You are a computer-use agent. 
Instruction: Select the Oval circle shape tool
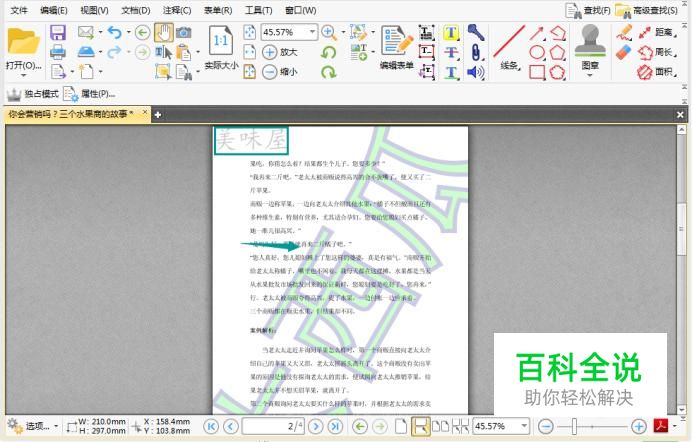537,52
